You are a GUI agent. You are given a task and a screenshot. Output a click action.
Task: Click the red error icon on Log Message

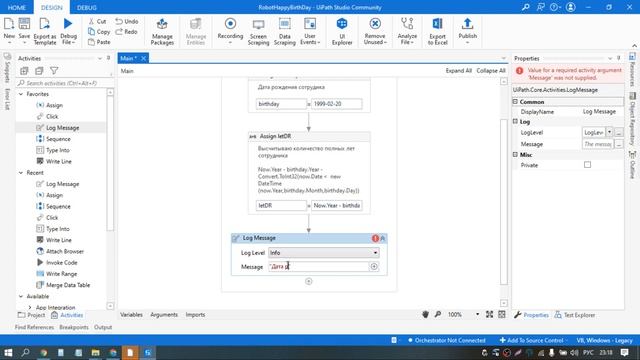click(x=375, y=238)
